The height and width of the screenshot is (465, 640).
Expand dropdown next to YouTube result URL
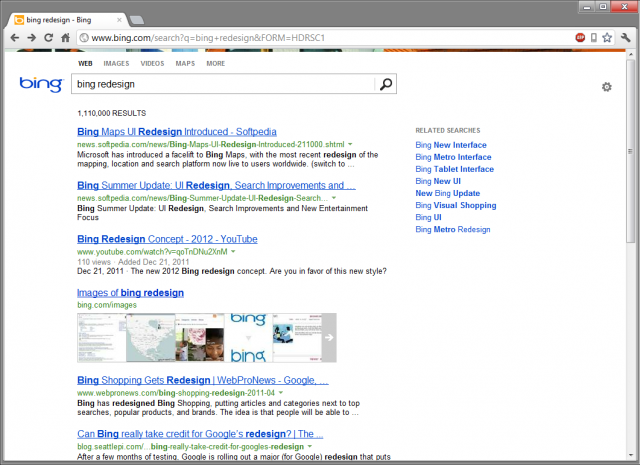pyautogui.click(x=233, y=251)
